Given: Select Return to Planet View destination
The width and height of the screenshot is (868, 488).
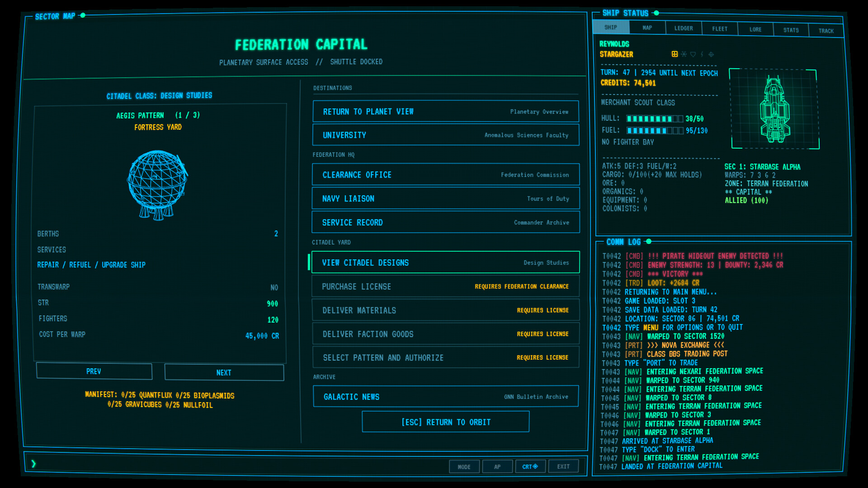Looking at the screenshot, I should coord(446,112).
